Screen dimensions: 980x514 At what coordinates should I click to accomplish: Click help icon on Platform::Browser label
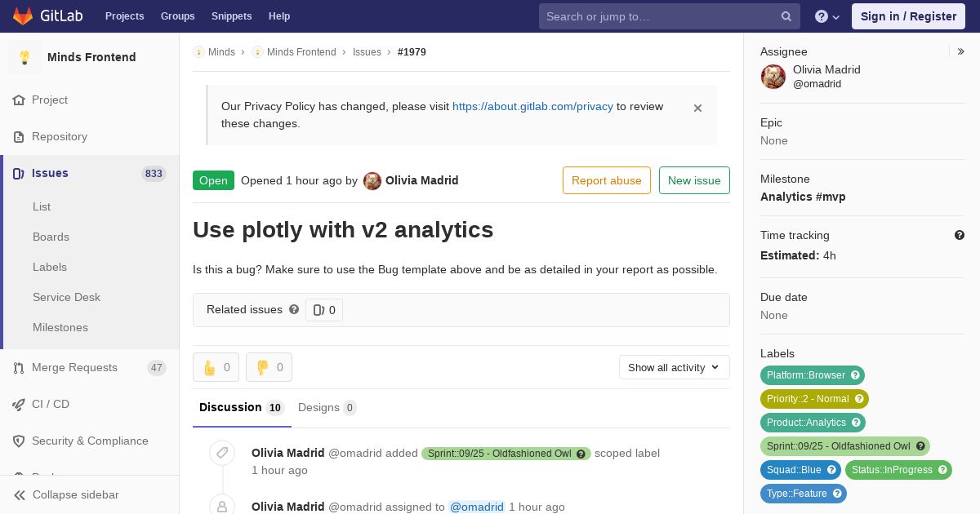coord(856,375)
